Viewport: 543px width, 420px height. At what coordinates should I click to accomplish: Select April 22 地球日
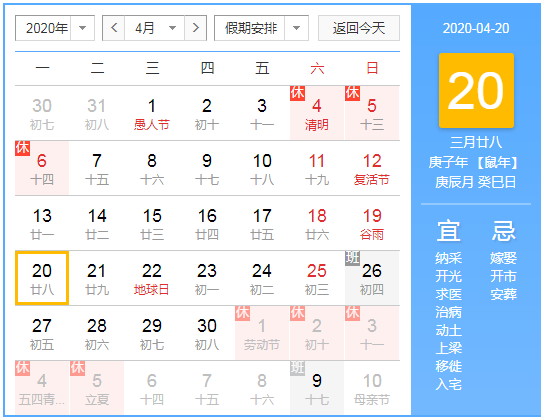coord(152,278)
